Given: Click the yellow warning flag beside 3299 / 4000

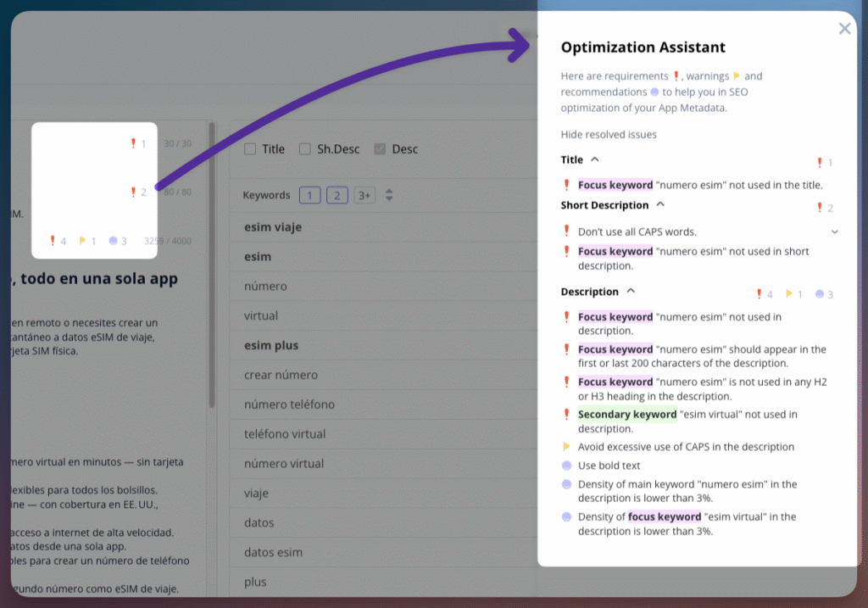Looking at the screenshot, I should (x=83, y=241).
